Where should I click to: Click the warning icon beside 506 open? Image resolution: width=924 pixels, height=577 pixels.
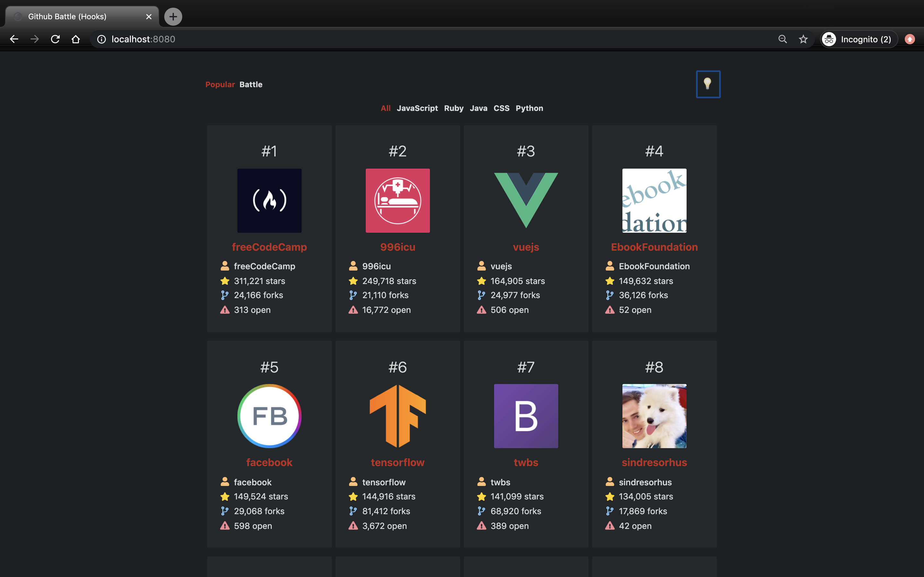[x=482, y=310]
